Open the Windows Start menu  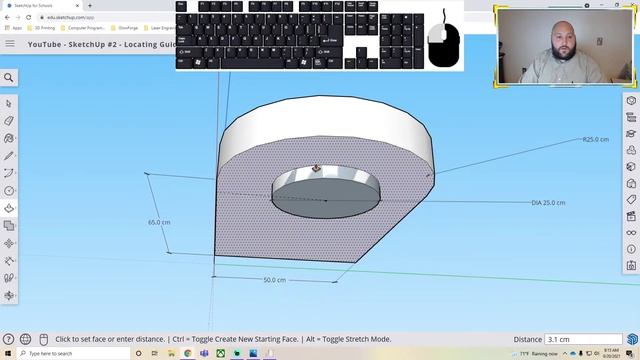[8, 353]
